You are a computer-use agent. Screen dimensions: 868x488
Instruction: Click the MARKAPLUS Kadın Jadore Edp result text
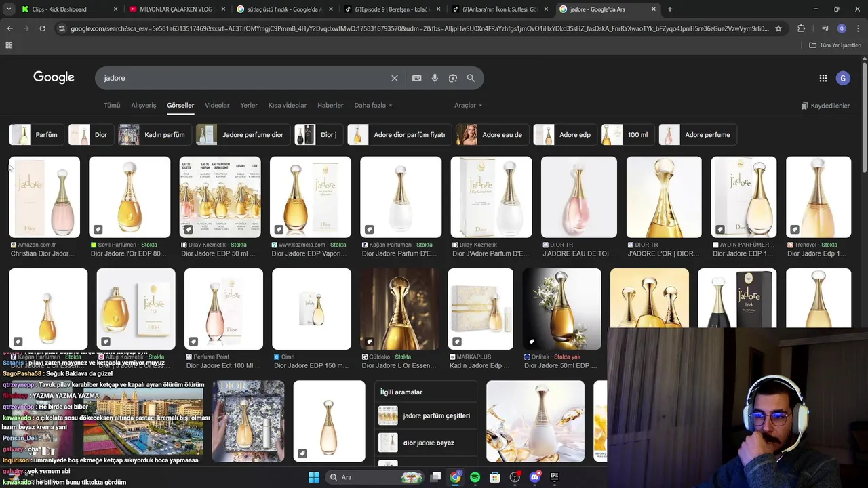479,366
